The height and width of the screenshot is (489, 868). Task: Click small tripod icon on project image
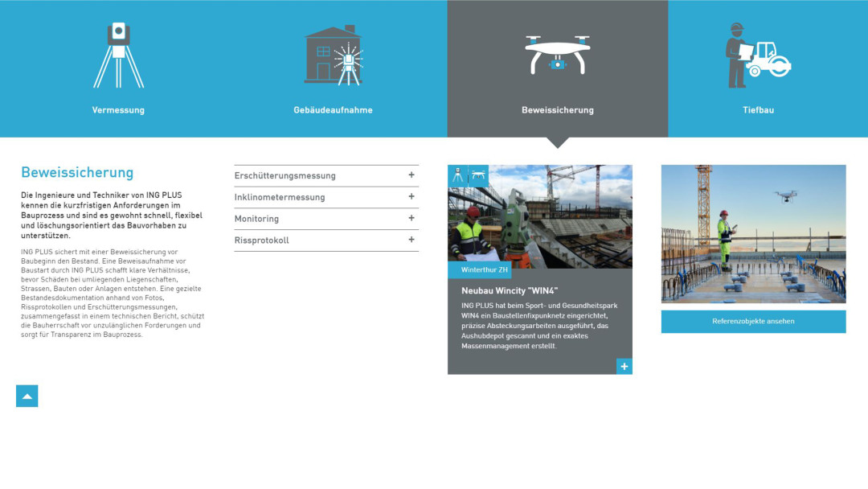point(457,175)
